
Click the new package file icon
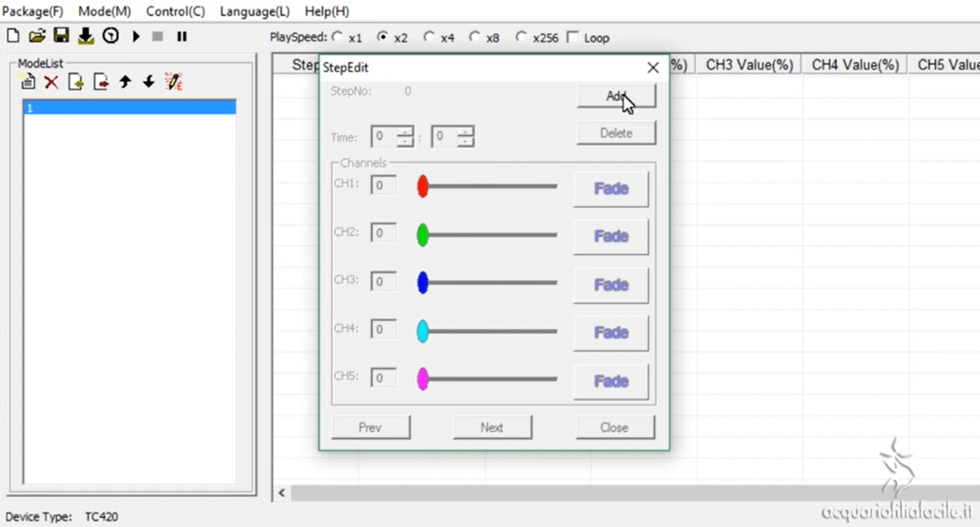tap(13, 36)
